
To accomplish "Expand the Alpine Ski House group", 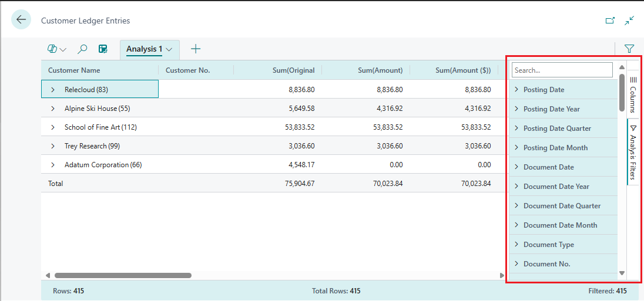I will tap(53, 109).
